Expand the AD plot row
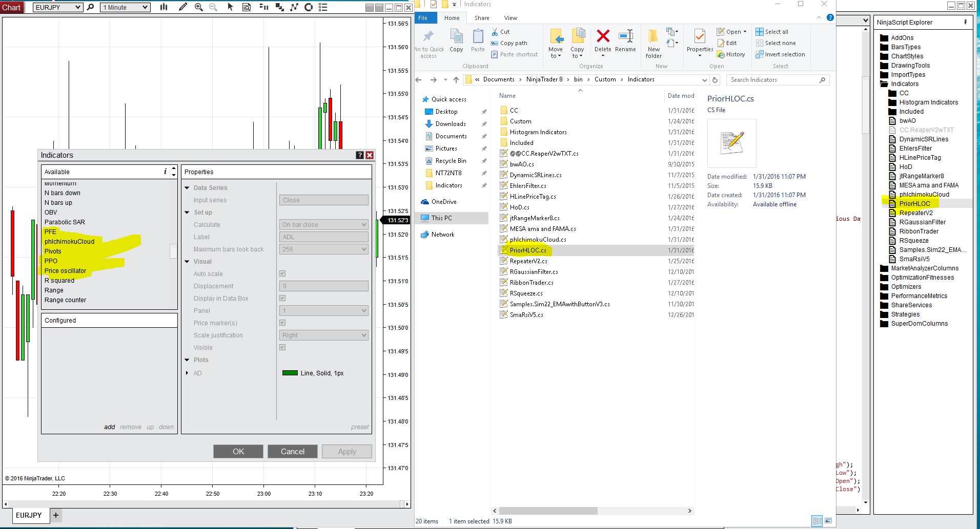 click(x=187, y=373)
